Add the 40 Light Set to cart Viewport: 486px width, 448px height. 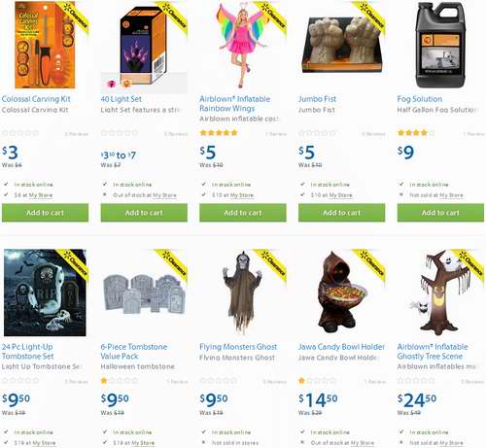coord(144,213)
